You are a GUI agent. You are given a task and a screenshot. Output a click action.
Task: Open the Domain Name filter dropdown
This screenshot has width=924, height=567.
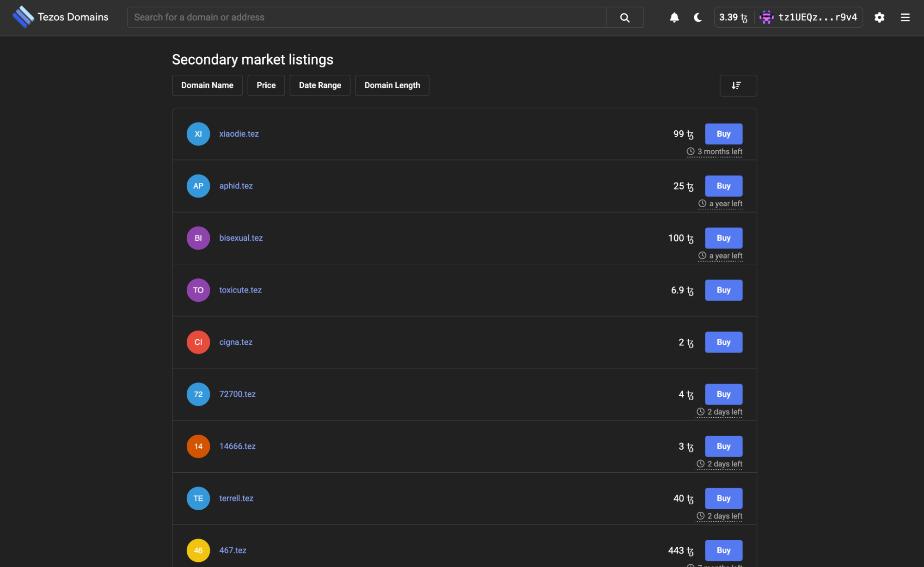tap(207, 85)
